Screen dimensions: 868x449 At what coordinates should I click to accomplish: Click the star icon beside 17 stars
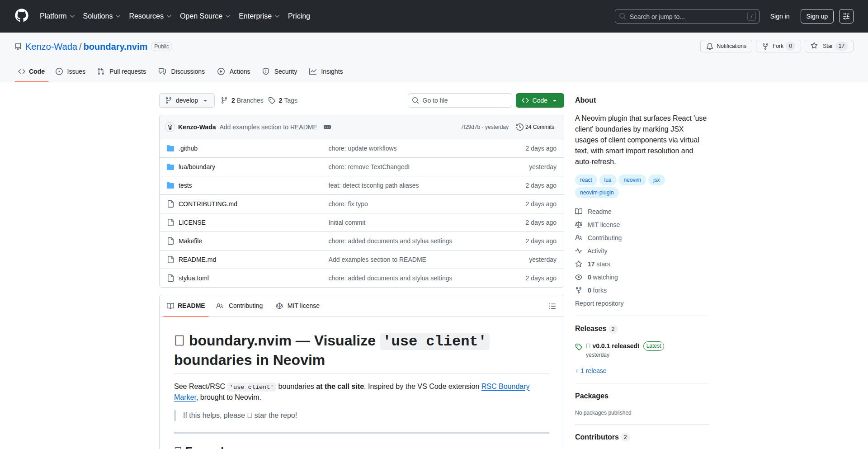[579, 264]
